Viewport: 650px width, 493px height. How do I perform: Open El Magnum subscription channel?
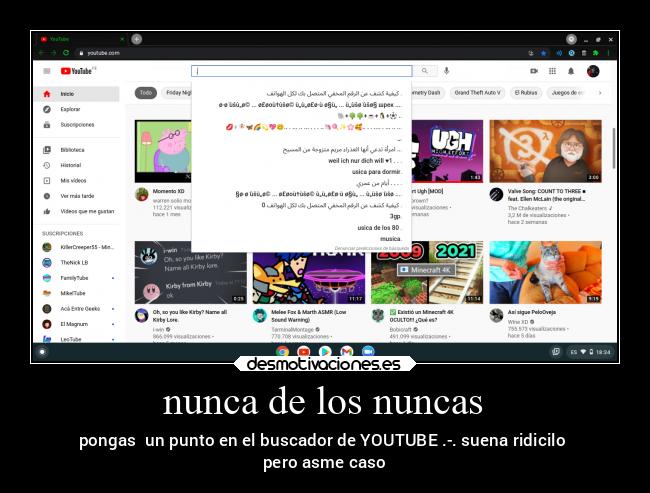point(78,324)
